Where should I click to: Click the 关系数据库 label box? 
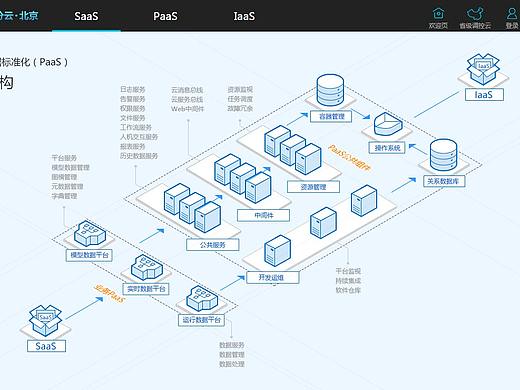(443, 181)
